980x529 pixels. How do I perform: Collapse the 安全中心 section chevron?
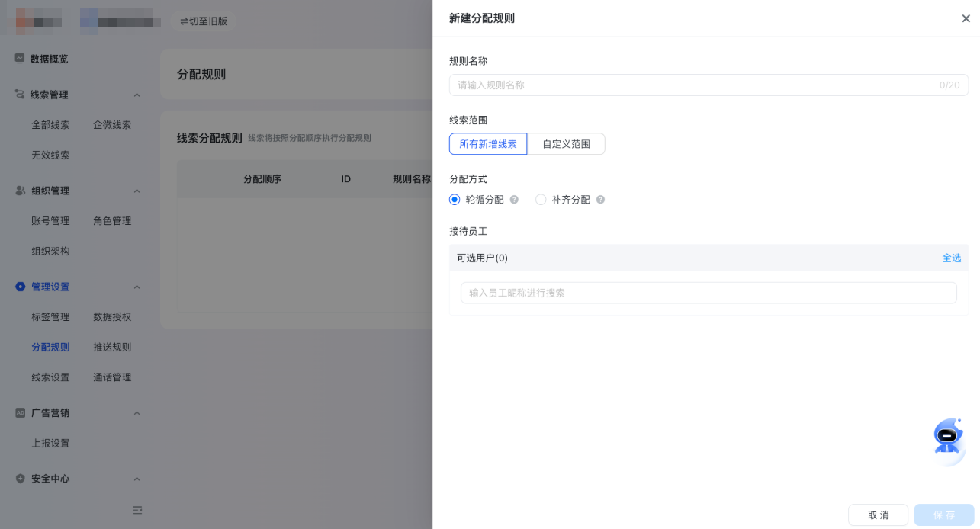tap(137, 479)
